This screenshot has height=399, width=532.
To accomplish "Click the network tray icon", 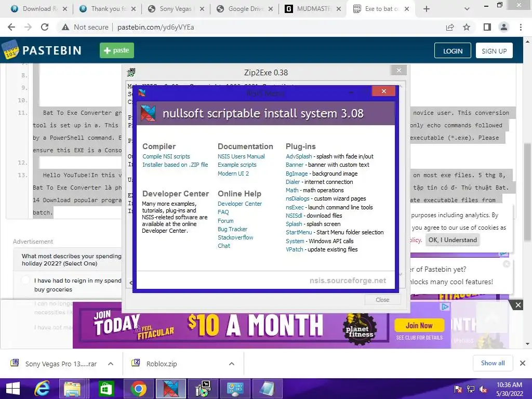I will (x=471, y=389).
